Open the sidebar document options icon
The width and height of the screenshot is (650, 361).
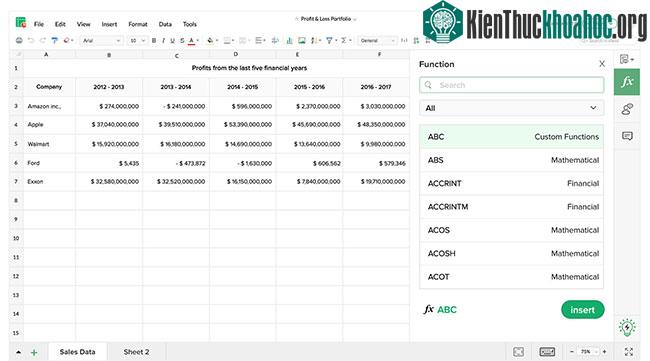(626, 59)
